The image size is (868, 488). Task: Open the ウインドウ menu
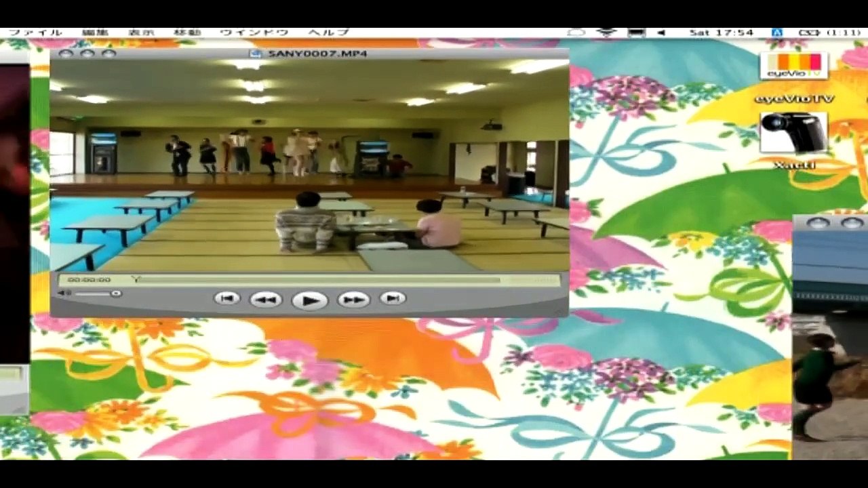254,33
